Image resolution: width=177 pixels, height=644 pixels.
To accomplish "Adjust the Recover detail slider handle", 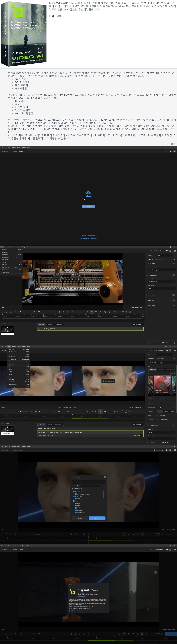I will tap(160, 407).
